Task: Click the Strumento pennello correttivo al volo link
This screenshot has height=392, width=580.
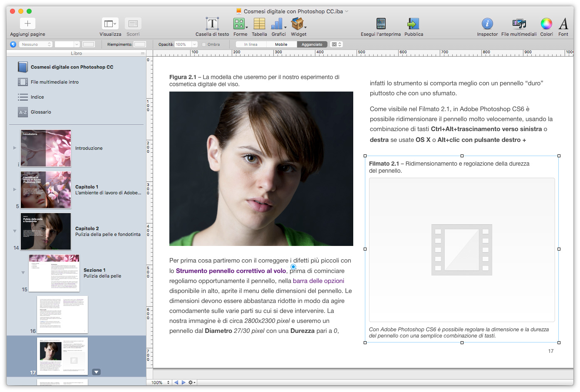Action: coord(231,271)
